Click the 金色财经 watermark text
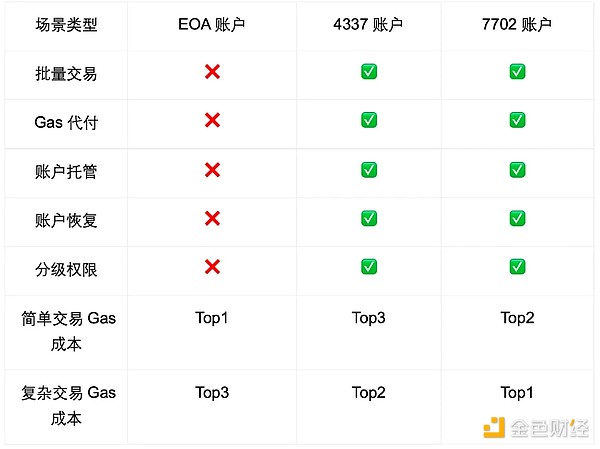 [549, 428]
